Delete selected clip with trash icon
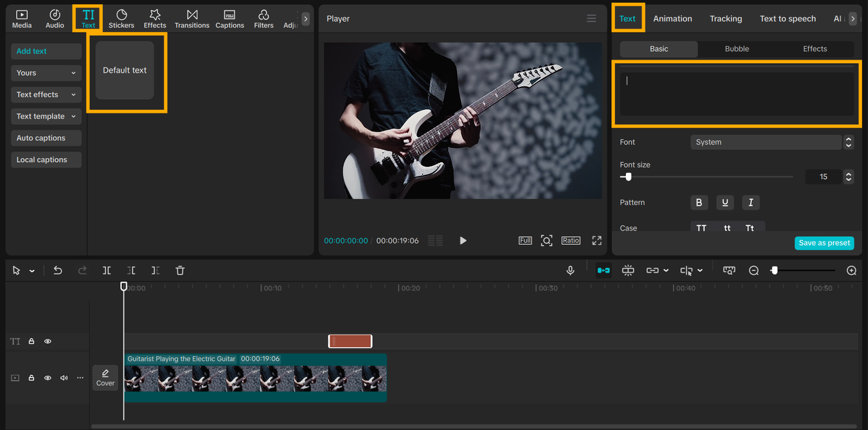 point(180,271)
